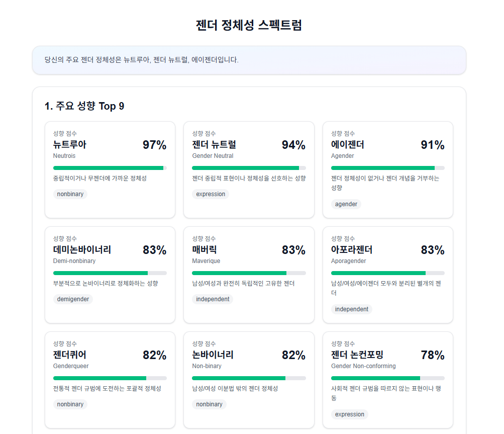Click the demigender tag on 데미논바이너리 card
The image size is (504, 434).
point(73,299)
